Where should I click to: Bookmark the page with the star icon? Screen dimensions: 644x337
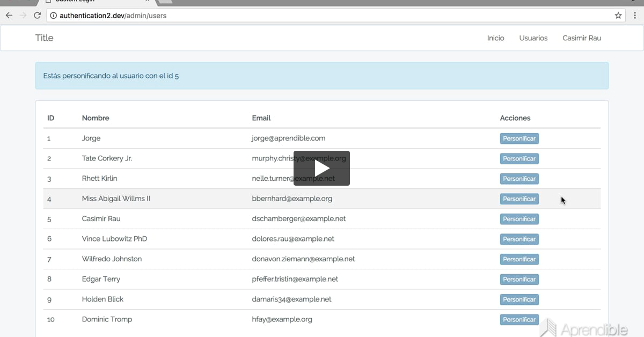[618, 16]
